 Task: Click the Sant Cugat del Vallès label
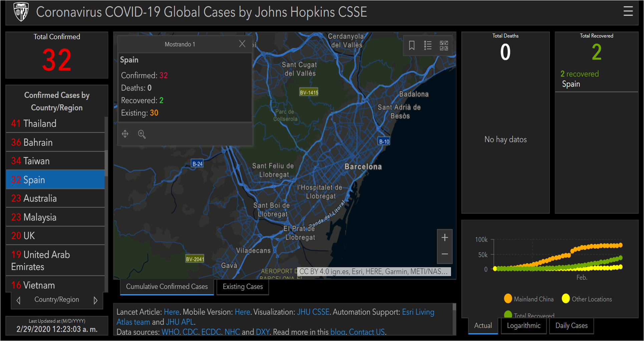point(299,69)
